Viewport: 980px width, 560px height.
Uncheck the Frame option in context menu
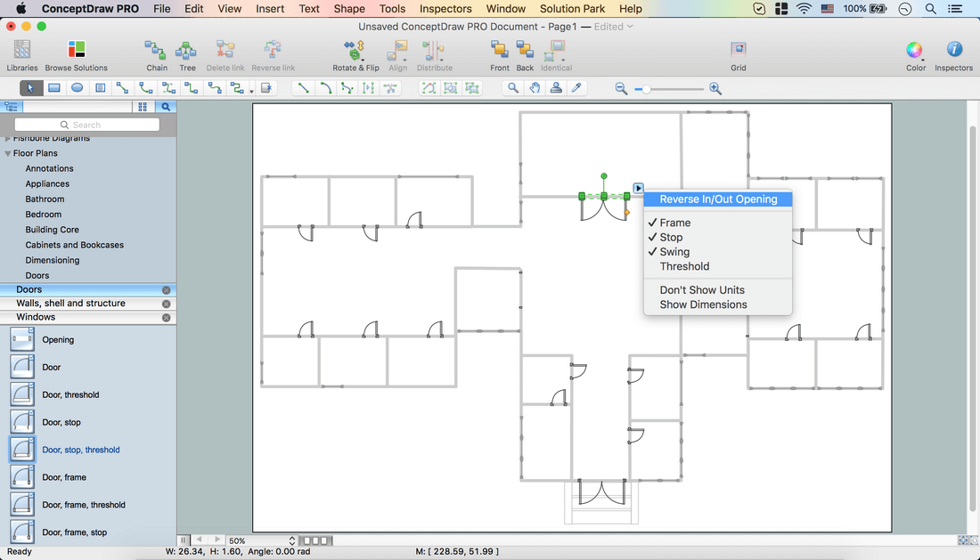(x=674, y=223)
